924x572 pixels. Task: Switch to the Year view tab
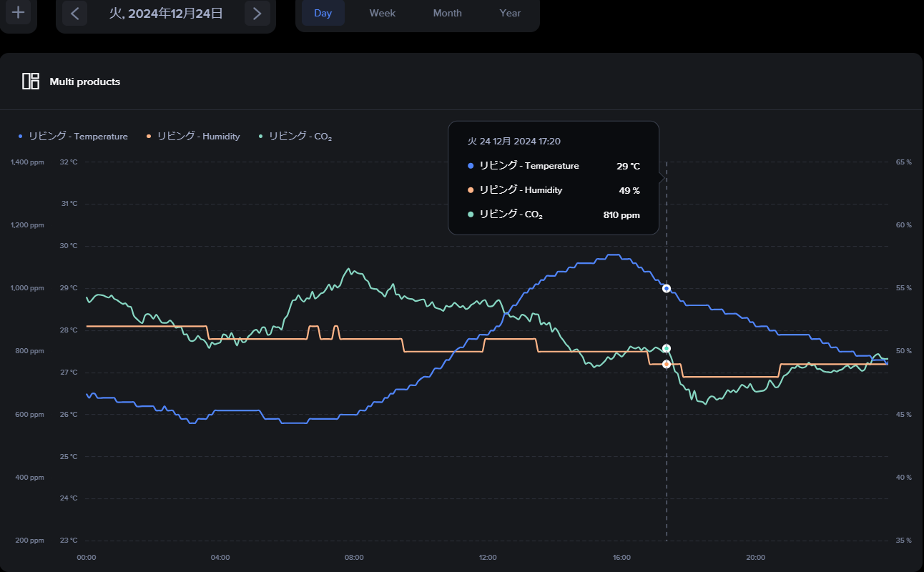point(511,13)
